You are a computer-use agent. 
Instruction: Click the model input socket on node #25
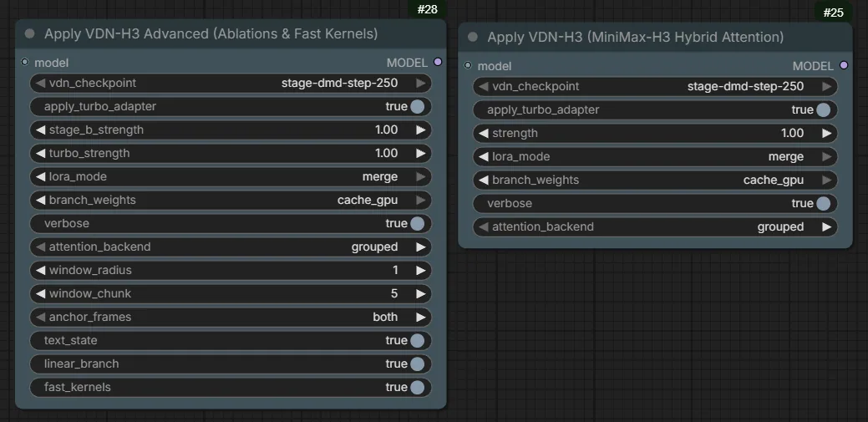click(x=468, y=65)
